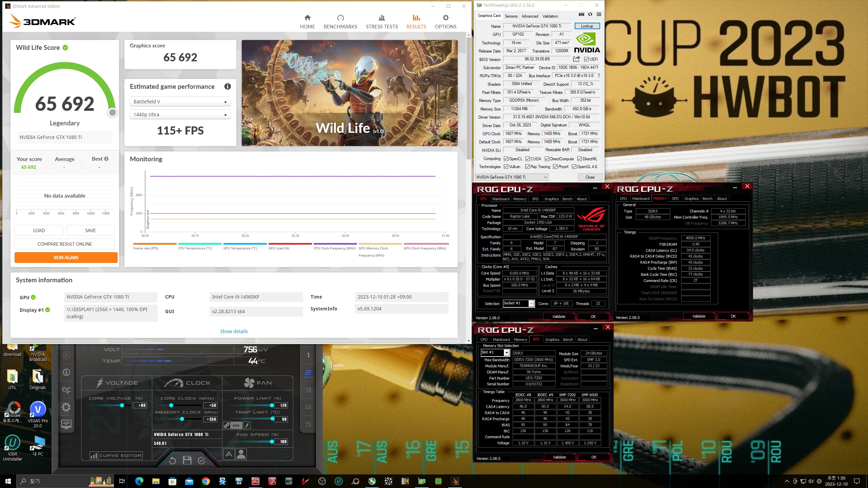Image resolution: width=868 pixels, height=488 pixels.
Task: Toggle the DirectML checkbox in GPU-Z
Action: (x=579, y=159)
